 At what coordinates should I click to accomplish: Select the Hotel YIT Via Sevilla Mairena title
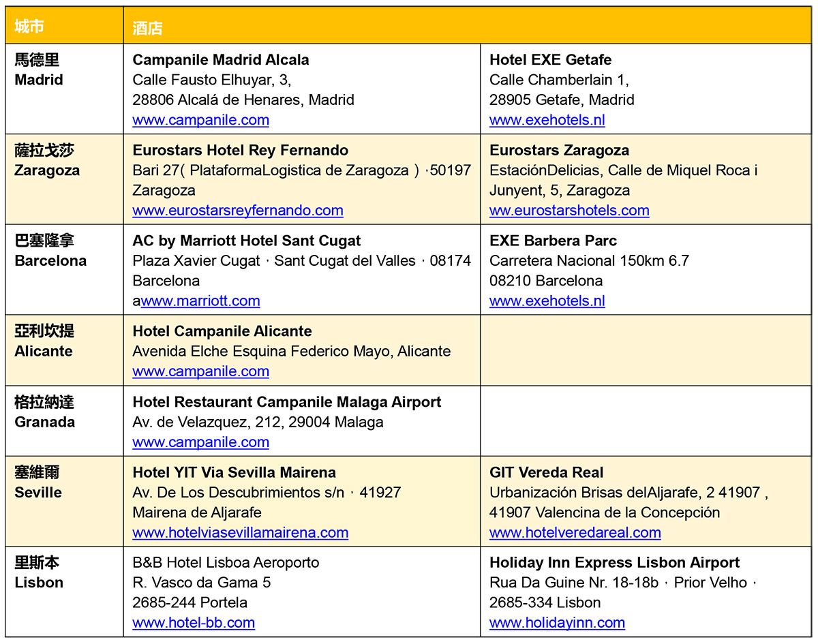[x=234, y=472]
